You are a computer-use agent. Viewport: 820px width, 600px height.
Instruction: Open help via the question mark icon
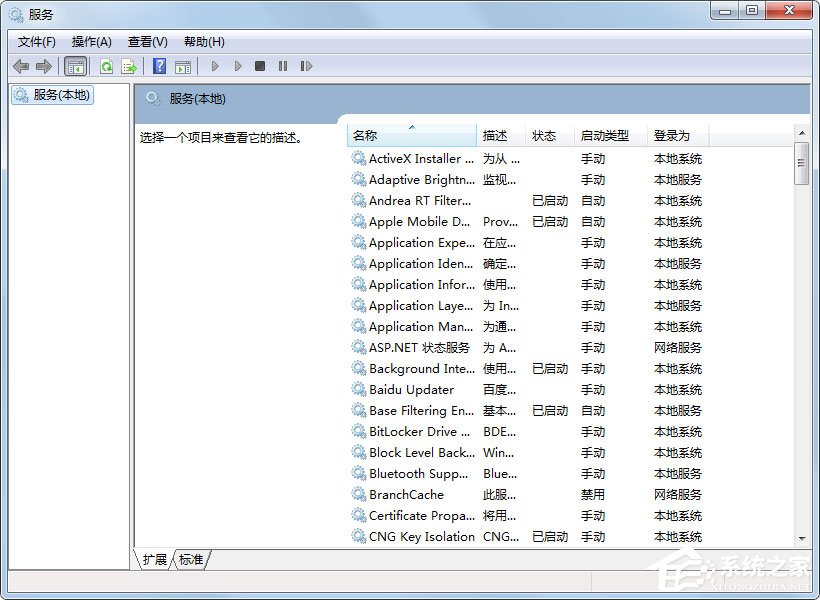[159, 66]
